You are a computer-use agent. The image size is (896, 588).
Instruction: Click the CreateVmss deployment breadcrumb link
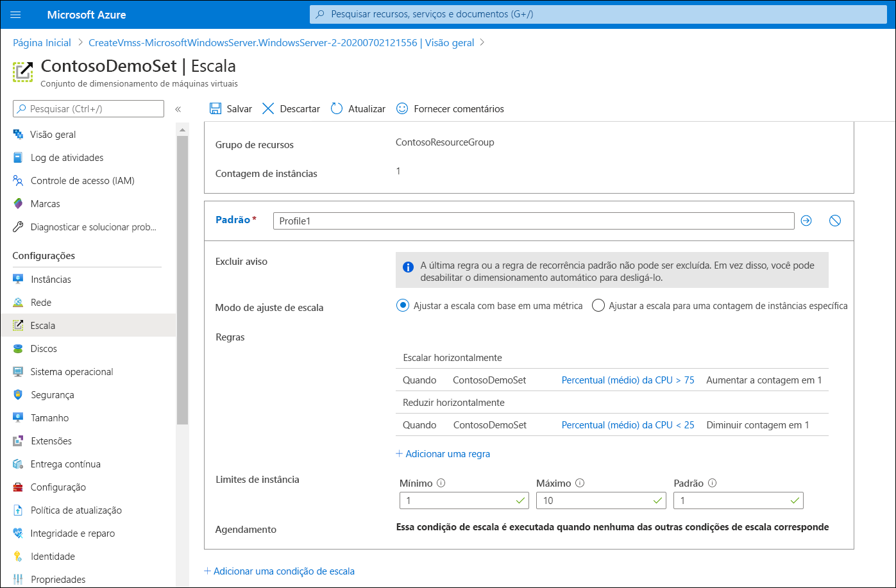[282, 43]
